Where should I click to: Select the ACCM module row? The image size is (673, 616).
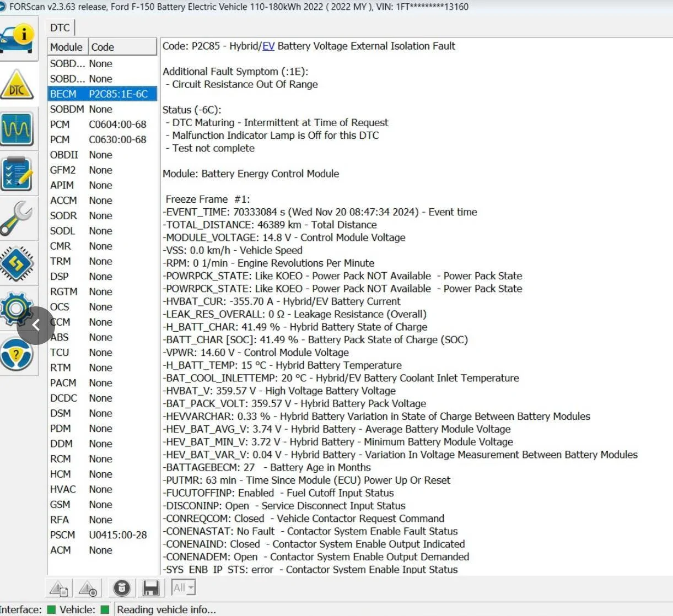103,200
